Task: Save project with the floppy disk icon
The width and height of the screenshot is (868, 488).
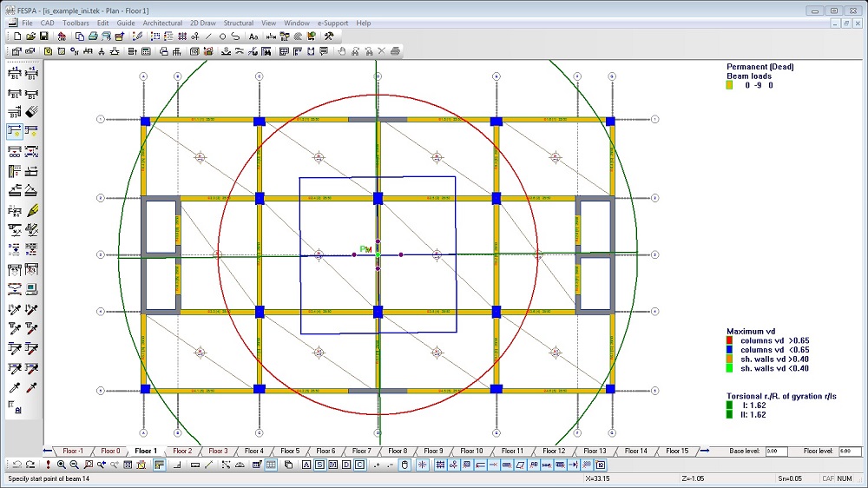Action: click(x=43, y=36)
